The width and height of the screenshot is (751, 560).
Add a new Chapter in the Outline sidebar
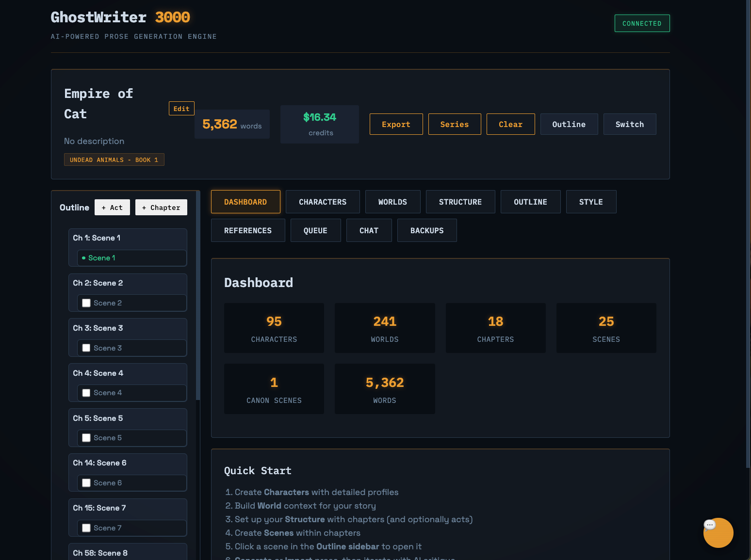pyautogui.click(x=161, y=207)
